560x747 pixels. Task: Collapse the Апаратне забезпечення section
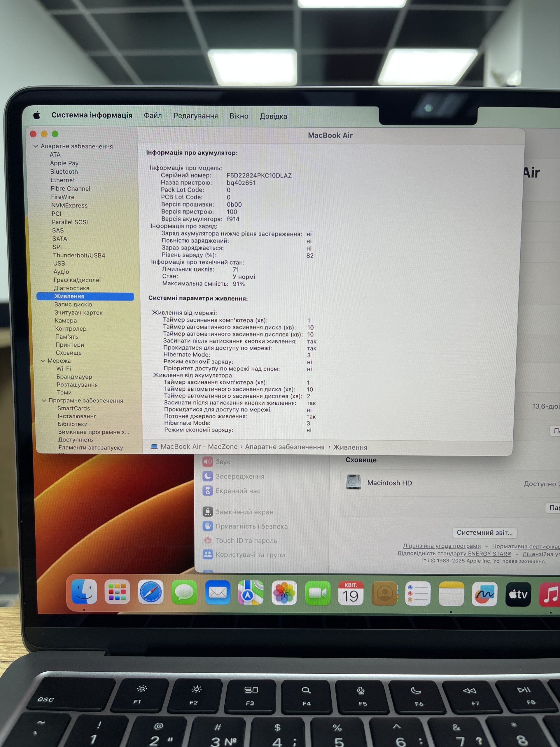(36, 146)
